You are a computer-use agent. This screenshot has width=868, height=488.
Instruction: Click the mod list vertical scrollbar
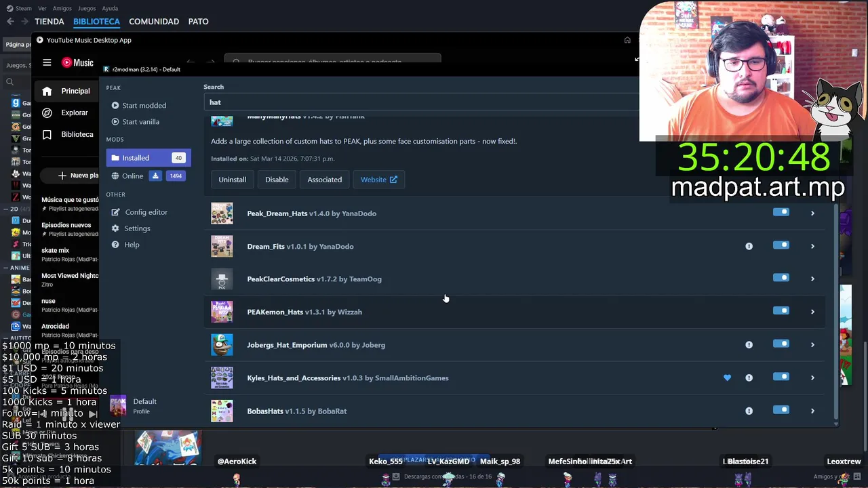(835, 311)
